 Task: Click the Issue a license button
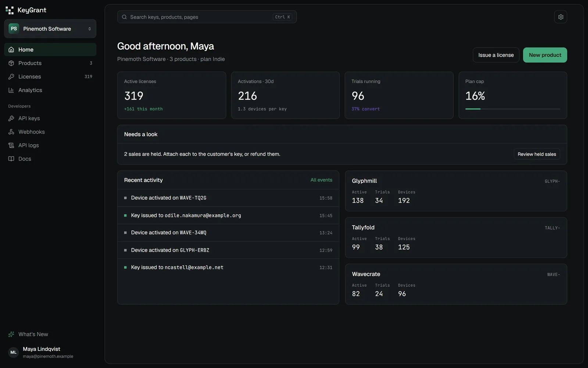pos(496,55)
